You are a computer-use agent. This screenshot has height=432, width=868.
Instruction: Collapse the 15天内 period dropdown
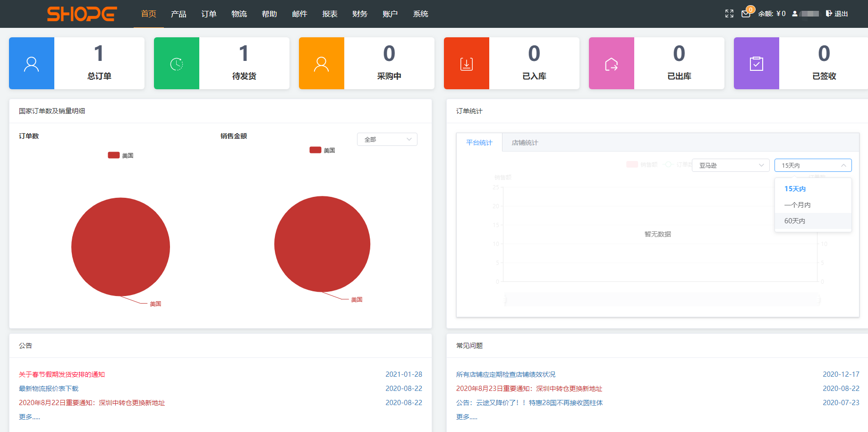(813, 165)
